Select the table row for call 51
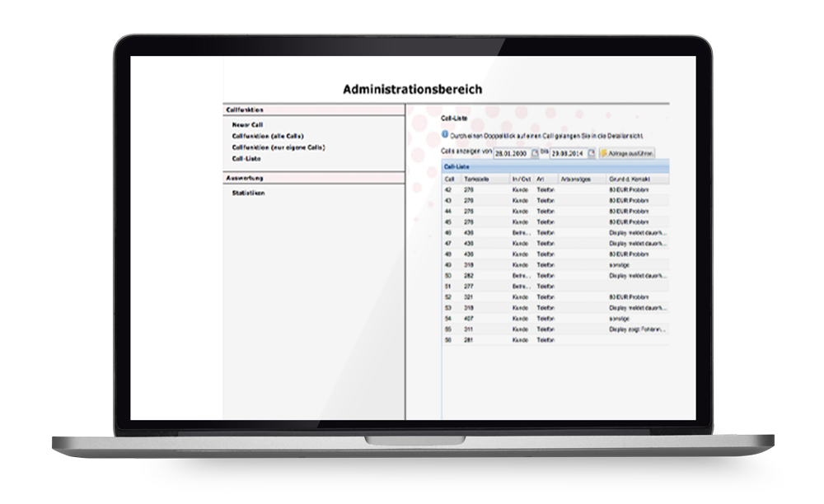Viewport: 824px width, 504px height. 556,286
